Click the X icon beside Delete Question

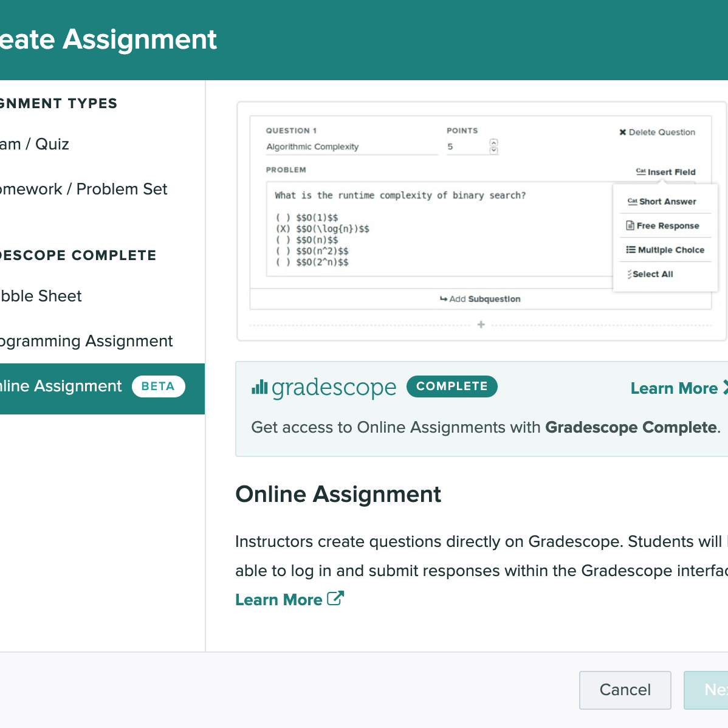coord(623,132)
